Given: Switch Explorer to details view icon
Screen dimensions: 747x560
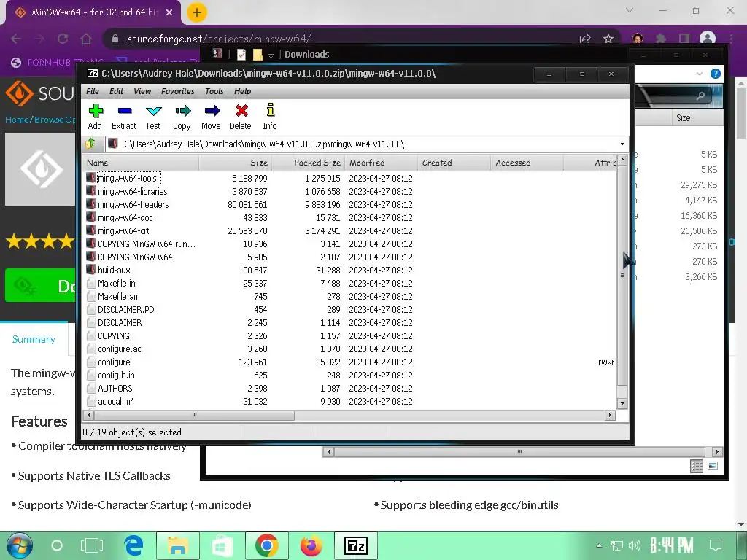Looking at the screenshot, I should (697, 466).
